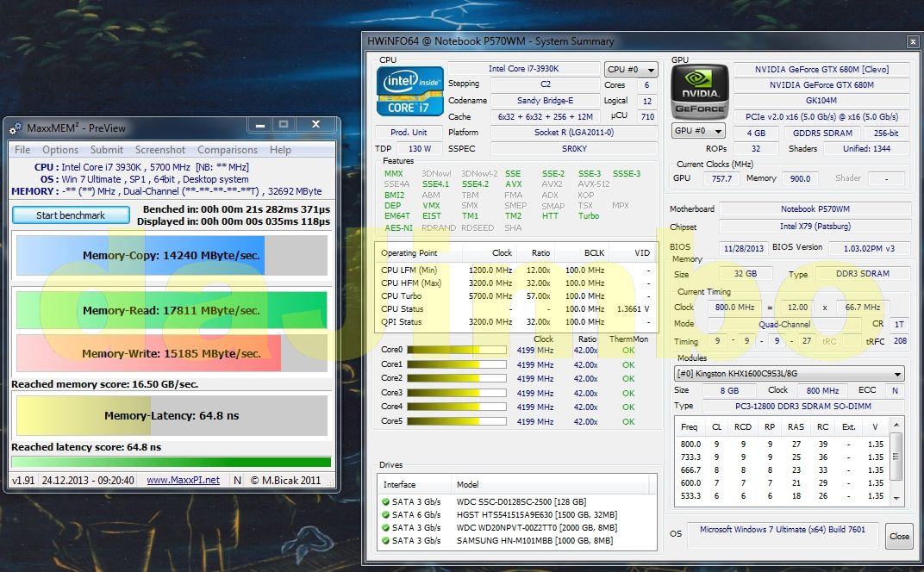The image size is (924, 572).
Task: Click the Socket R (LGA2011-0) platform field
Action: click(574, 132)
